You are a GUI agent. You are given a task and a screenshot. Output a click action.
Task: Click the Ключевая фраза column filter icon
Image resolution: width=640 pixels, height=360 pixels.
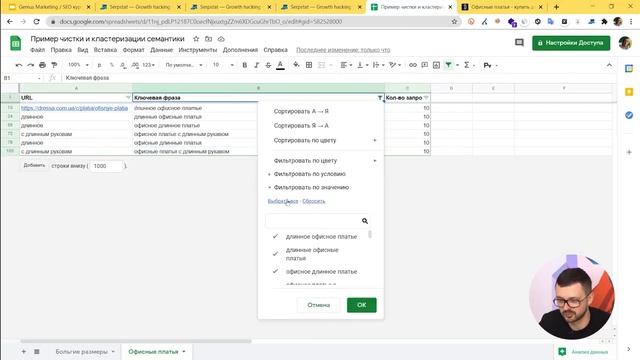pos(380,98)
